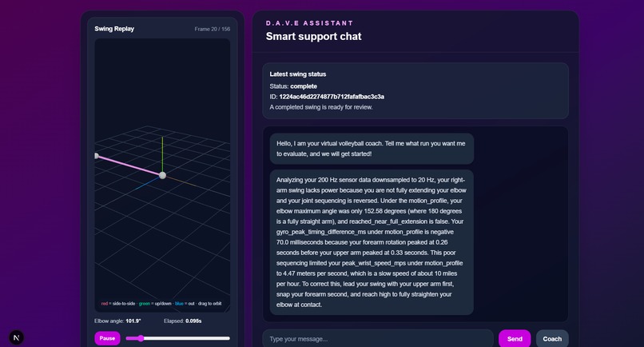Viewport: 644px width, 347px height.
Task: Click the virtual volleyball coach greeting message
Action: coord(372,149)
